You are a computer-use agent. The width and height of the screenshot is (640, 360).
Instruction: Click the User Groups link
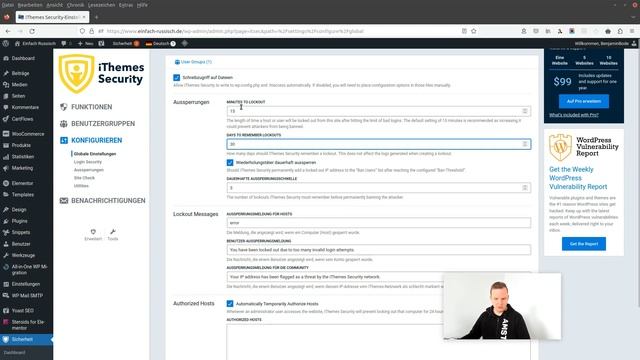click(193, 62)
